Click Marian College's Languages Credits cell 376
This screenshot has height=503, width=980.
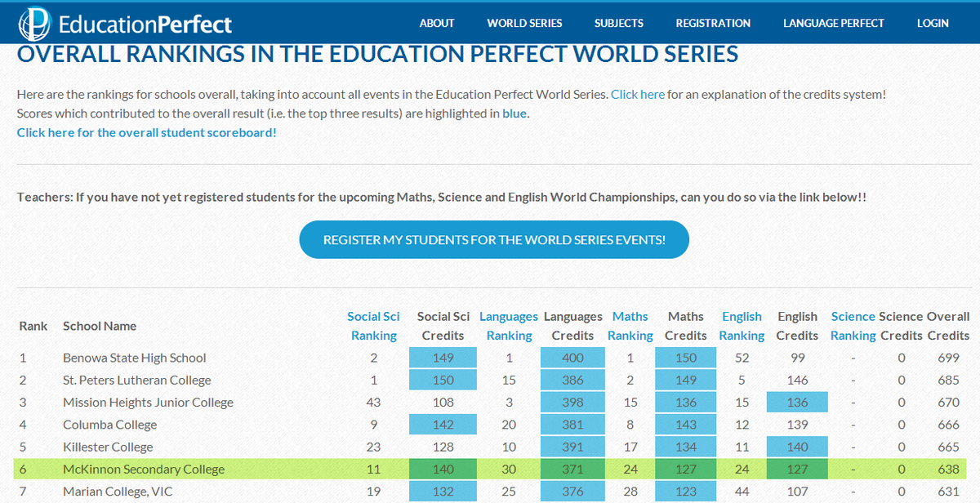tap(572, 491)
